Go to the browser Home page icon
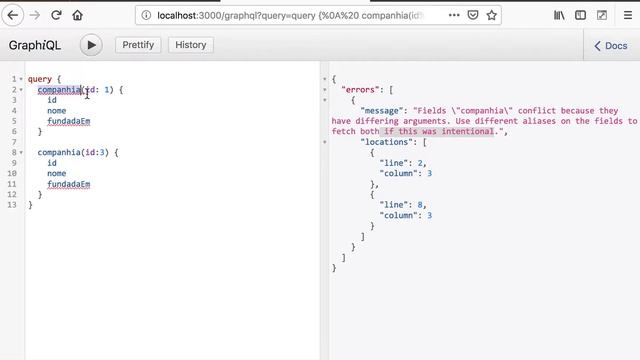Viewport: 640px width, 360px height. pos(78,16)
